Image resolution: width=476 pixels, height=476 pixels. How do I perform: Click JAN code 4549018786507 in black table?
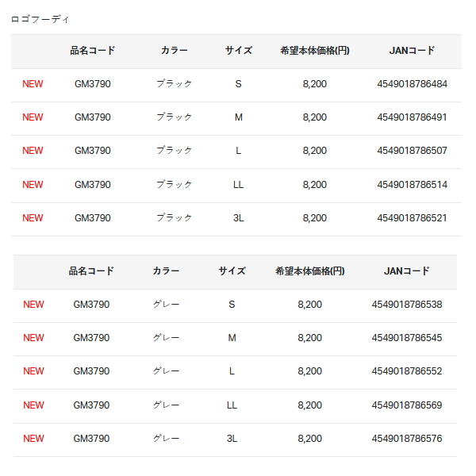pos(412,151)
